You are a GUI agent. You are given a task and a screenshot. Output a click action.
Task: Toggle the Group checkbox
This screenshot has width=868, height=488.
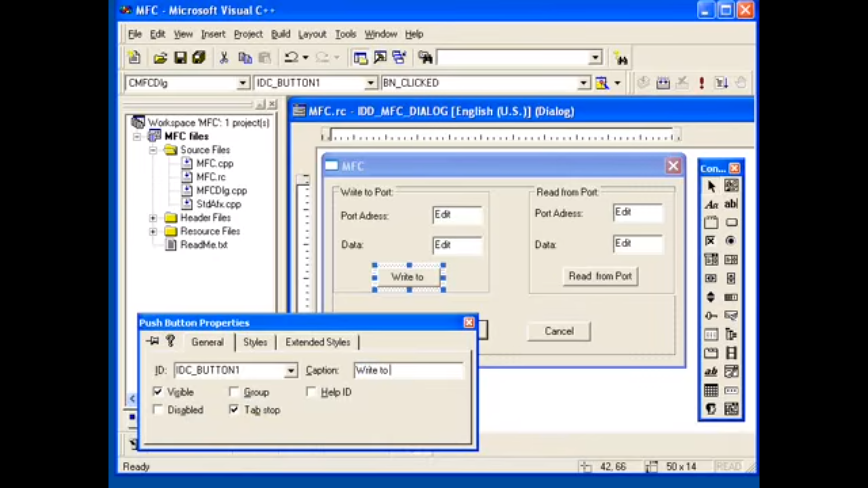coord(234,392)
